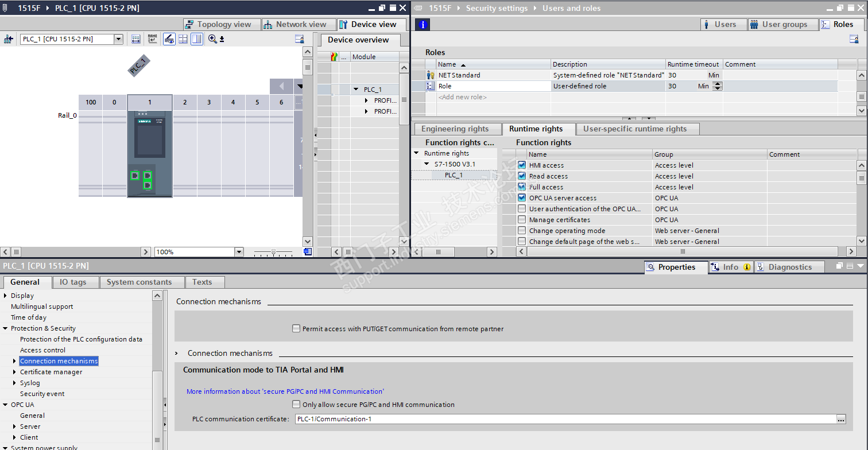The width and height of the screenshot is (868, 450).
Task: Select Security event in the tree
Action: tap(42, 394)
